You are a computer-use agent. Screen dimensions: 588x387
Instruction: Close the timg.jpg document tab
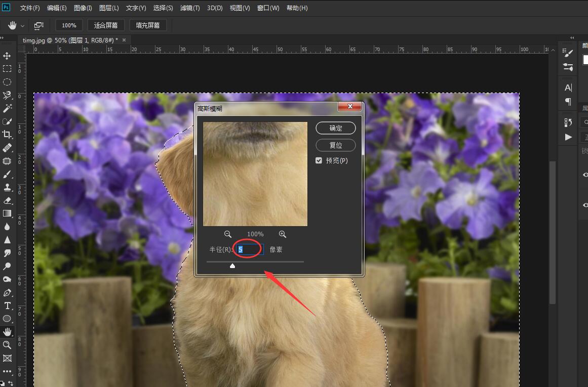click(x=124, y=40)
